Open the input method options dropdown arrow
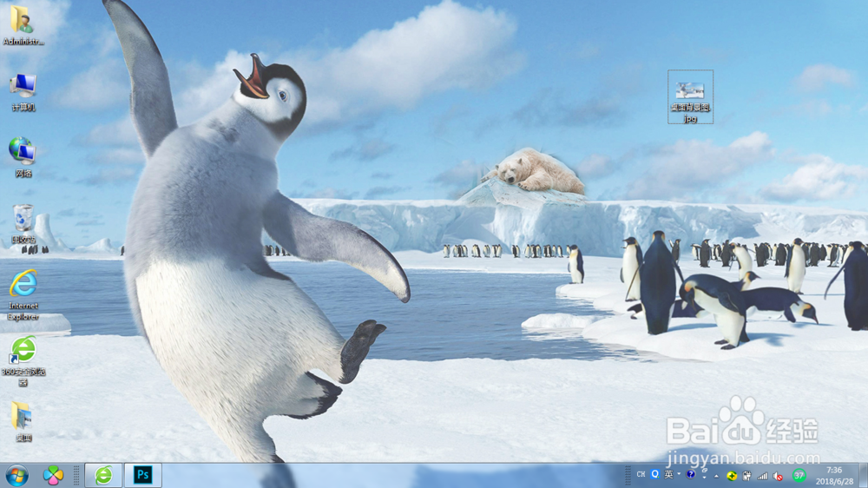 point(680,474)
